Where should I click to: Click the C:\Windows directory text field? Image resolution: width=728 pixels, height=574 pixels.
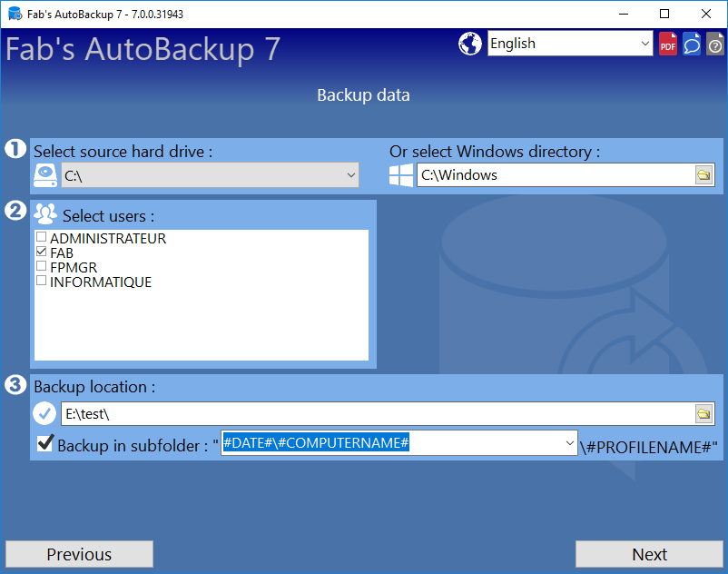[x=556, y=175]
